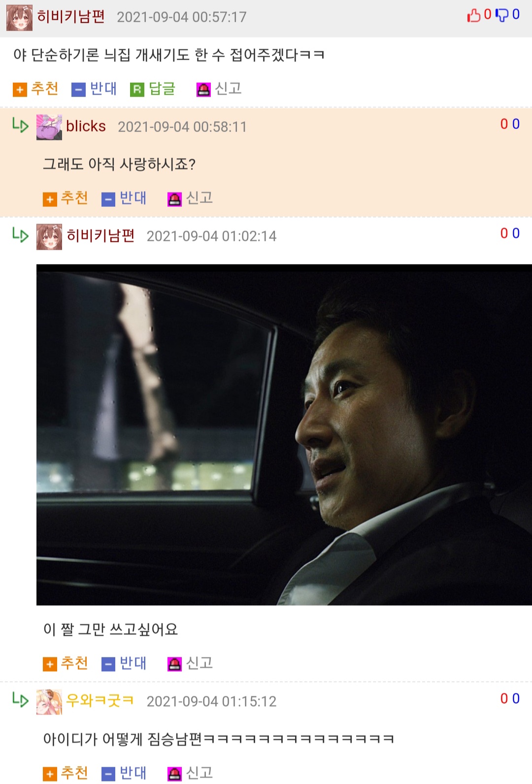Open blicks user profile name
This screenshot has height=784, width=532.
coord(86,127)
